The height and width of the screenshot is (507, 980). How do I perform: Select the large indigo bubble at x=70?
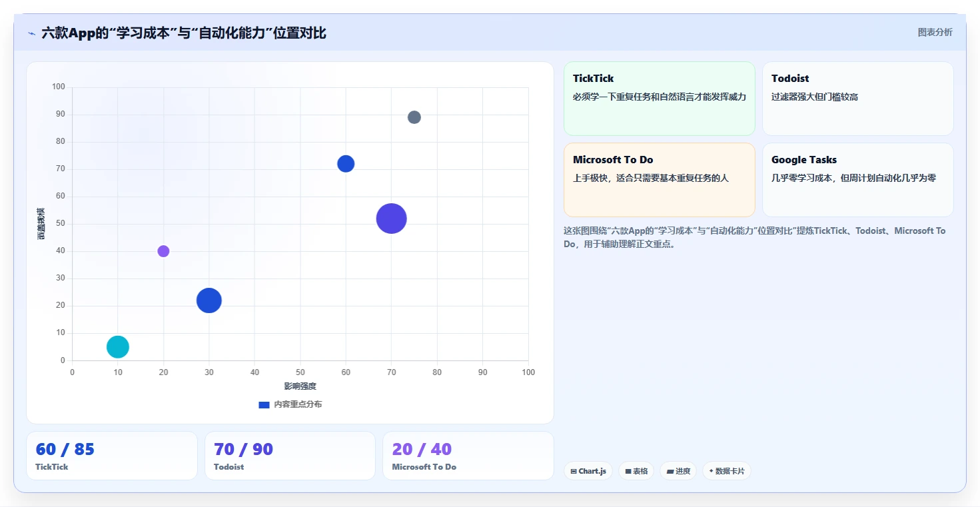point(392,219)
